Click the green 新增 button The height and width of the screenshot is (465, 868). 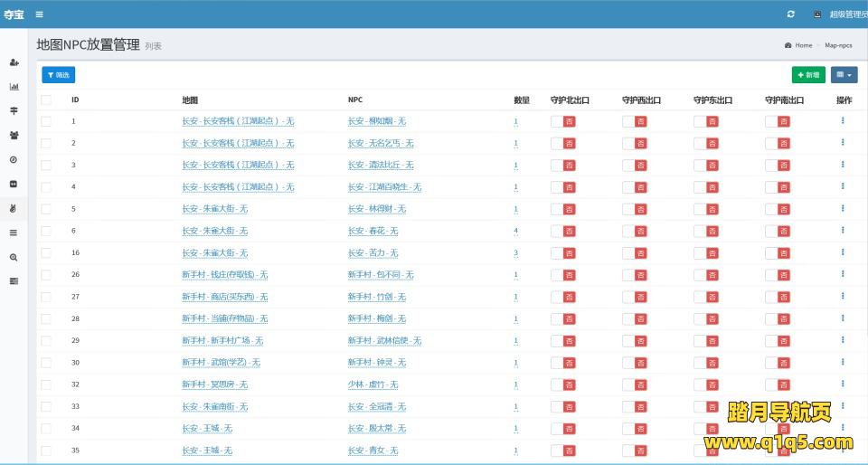[807, 75]
